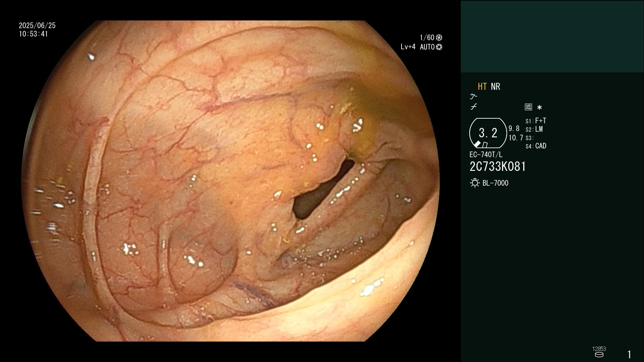The height and width of the screenshot is (362, 644).
Task: Open the sliders settings icon
Action: (x=528, y=107)
